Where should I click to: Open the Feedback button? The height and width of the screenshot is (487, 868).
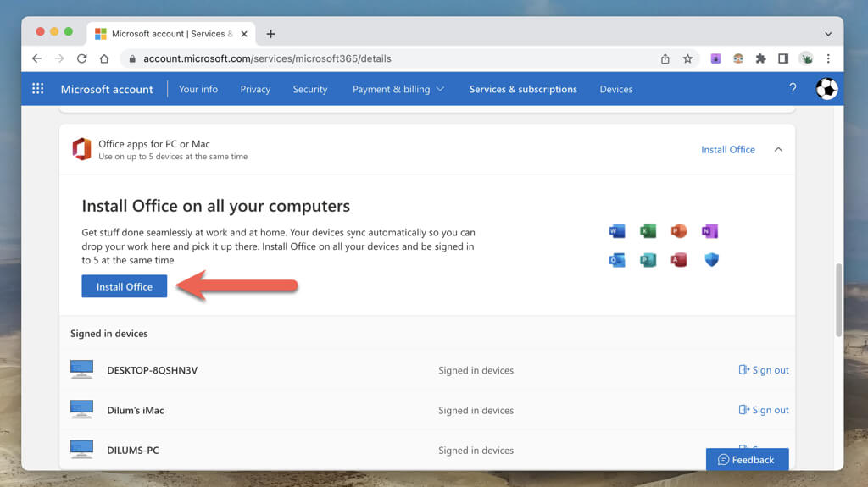pos(747,459)
